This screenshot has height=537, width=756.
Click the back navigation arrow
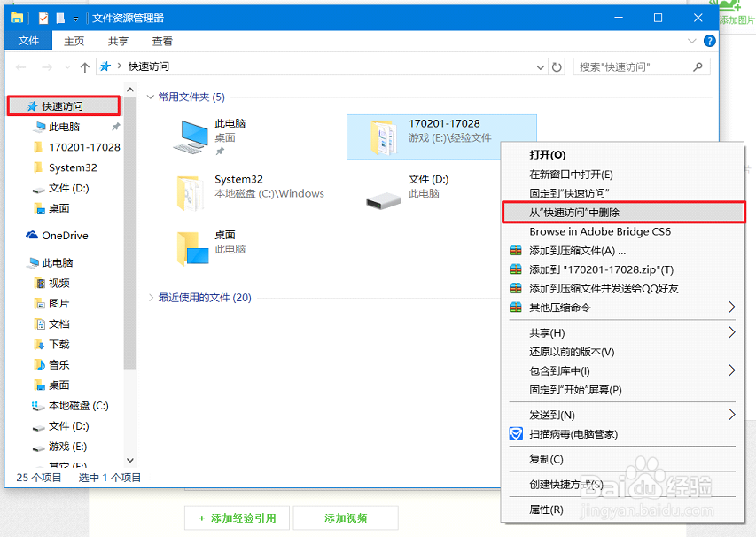click(x=21, y=66)
